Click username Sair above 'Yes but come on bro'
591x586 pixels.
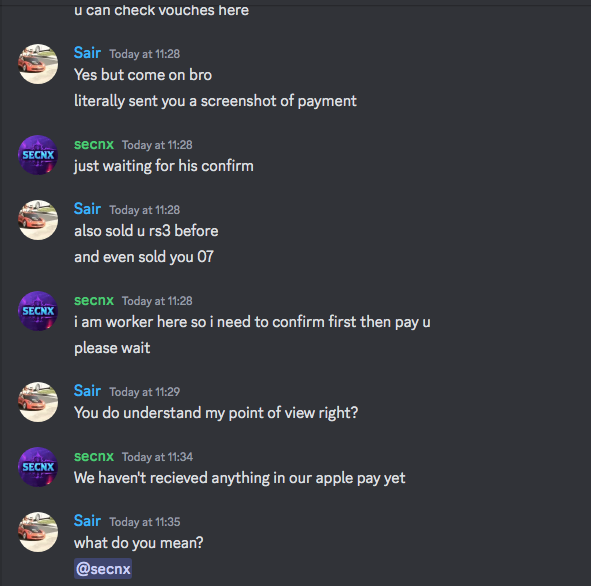pos(87,53)
